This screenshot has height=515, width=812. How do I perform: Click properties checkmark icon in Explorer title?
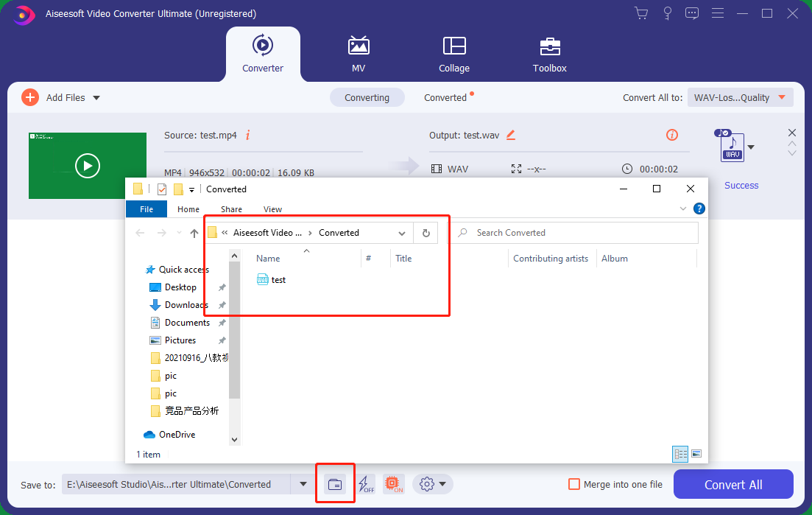(x=161, y=189)
